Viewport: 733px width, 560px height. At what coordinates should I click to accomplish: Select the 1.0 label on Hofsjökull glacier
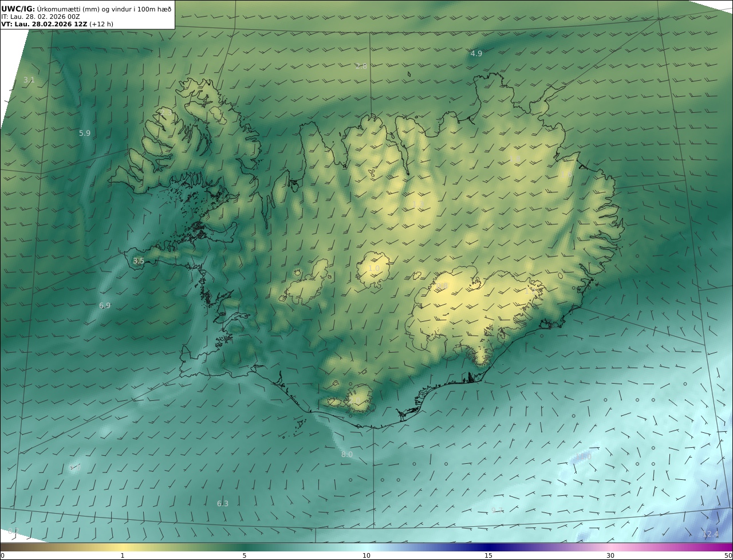click(x=374, y=269)
